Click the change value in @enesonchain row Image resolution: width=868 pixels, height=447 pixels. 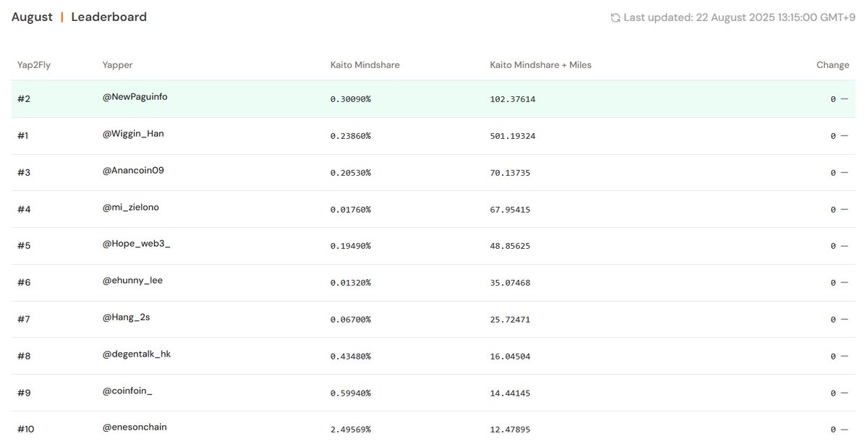pos(839,430)
